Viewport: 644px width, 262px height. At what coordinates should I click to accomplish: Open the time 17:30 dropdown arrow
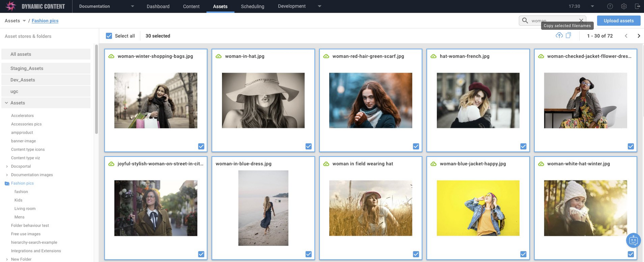592,6
